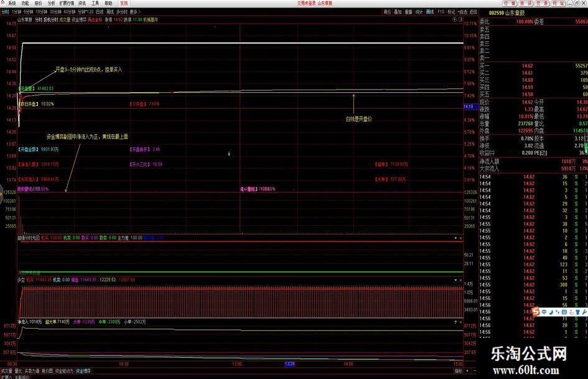This screenshot has height=379, width=588.
Task: Close the 净流入 indicator panel
Action: click(461, 322)
